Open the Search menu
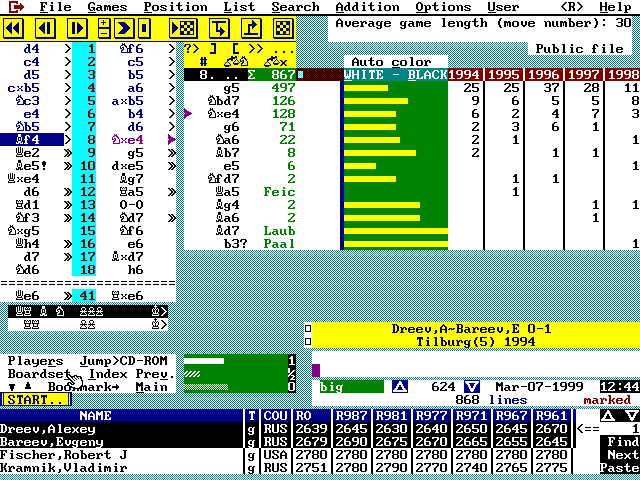Viewport: 640px width, 480px height. point(295,7)
